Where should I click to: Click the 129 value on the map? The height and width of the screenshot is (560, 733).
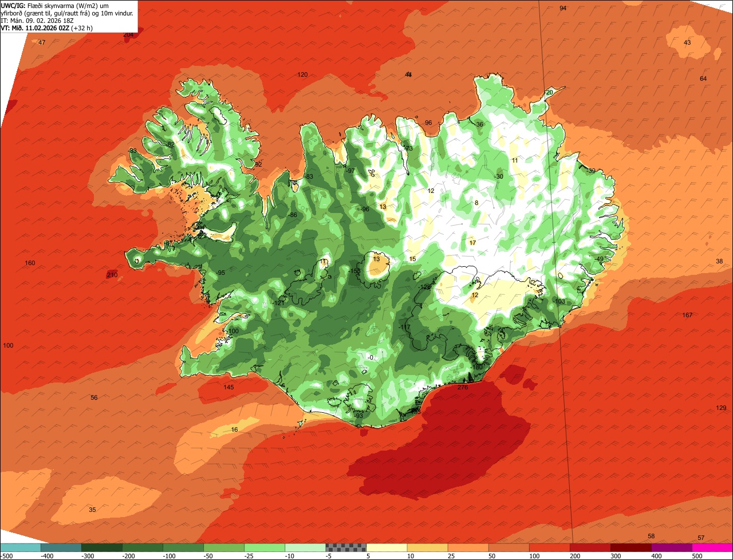(x=721, y=408)
